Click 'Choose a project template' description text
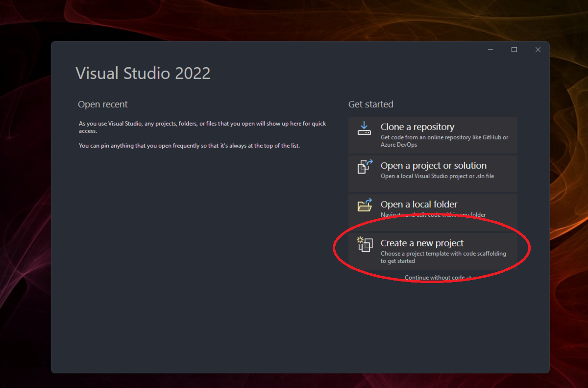 click(x=443, y=257)
